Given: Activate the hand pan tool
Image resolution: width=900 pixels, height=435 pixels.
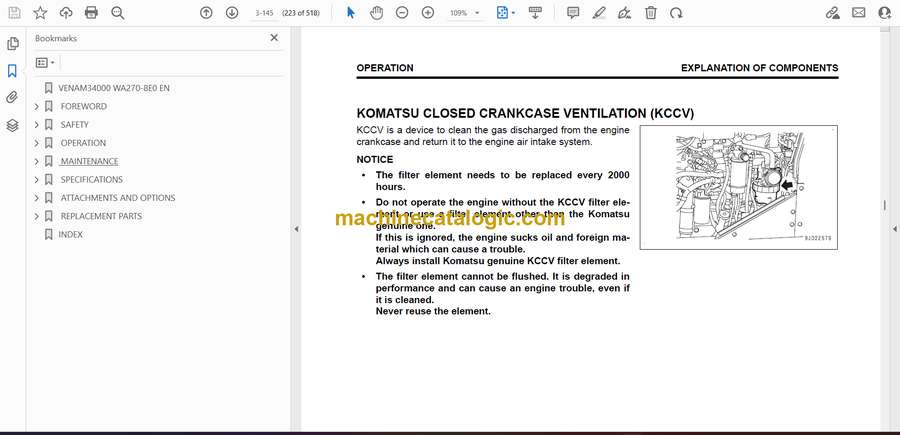Looking at the screenshot, I should [377, 13].
